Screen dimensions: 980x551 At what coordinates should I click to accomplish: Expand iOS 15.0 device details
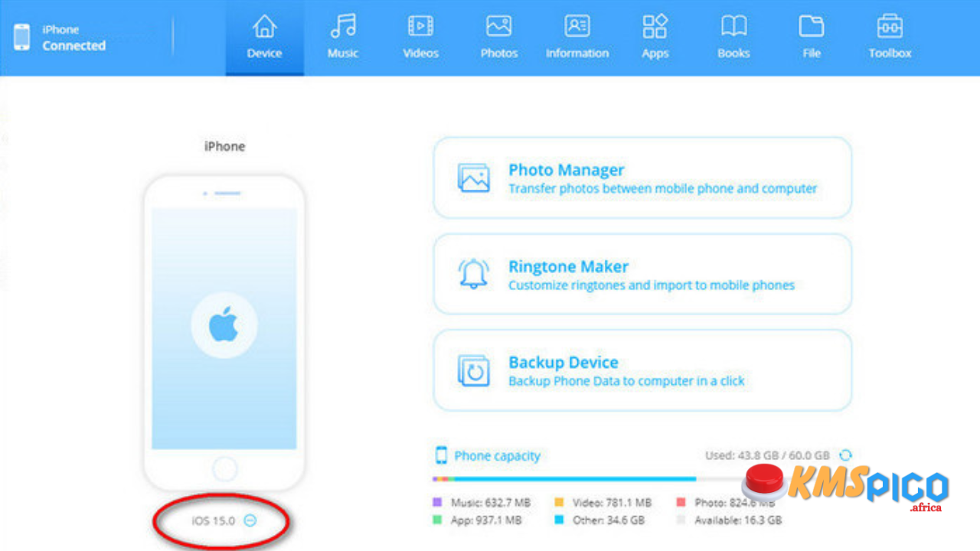point(250,520)
